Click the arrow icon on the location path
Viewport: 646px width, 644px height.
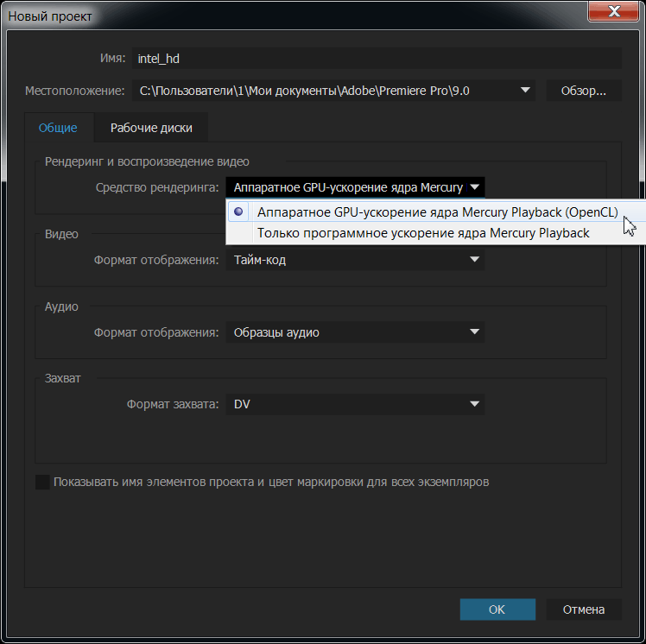[x=525, y=91]
